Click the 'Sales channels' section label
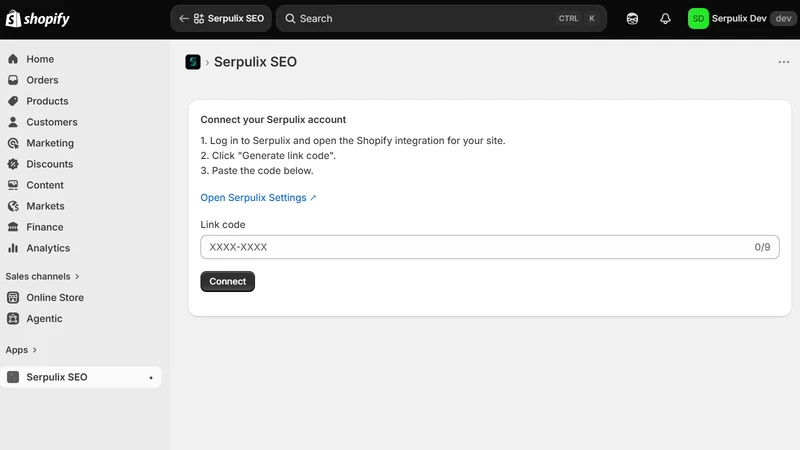Screen dimensions: 800x450 38,277
